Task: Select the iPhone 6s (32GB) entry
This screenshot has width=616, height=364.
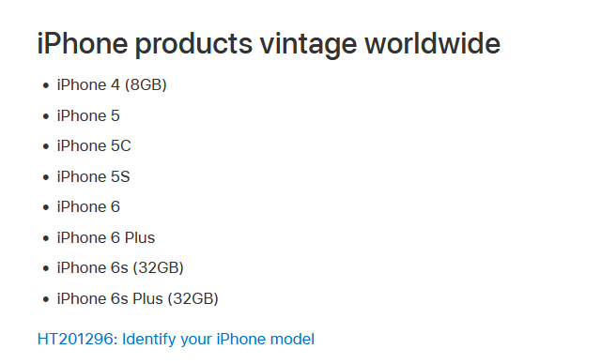Action: click(120, 268)
